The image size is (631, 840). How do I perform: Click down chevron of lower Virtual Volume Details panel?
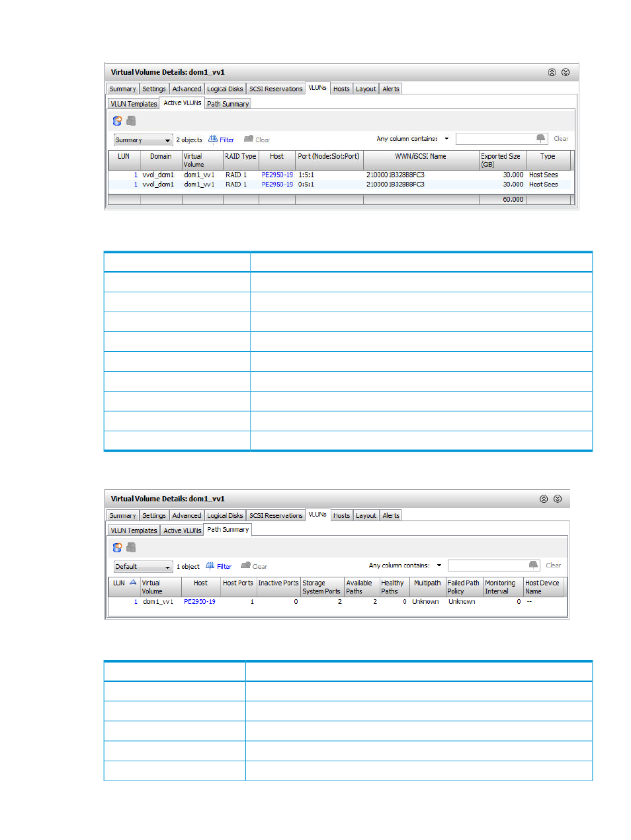558,499
